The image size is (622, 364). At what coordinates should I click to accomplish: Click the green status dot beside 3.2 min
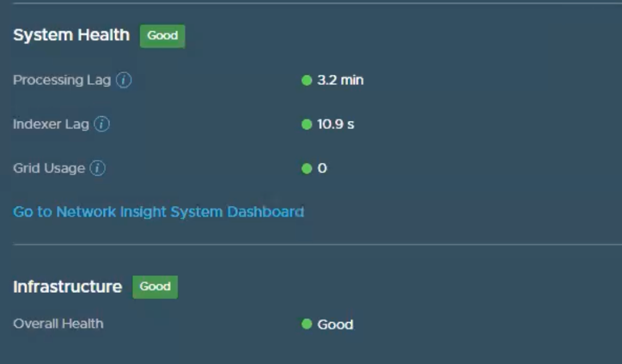click(306, 80)
